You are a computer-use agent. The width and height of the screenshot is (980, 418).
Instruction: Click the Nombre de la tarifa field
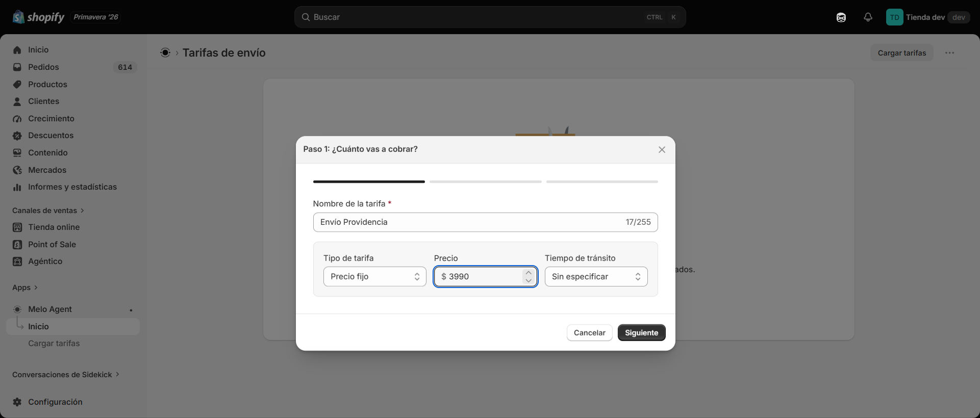[x=486, y=222]
